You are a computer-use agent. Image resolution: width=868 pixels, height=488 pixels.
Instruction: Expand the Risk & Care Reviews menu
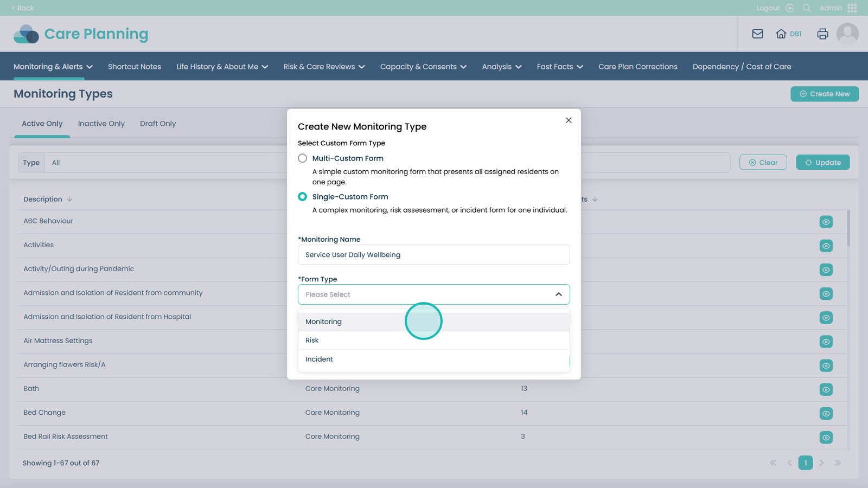coord(324,67)
